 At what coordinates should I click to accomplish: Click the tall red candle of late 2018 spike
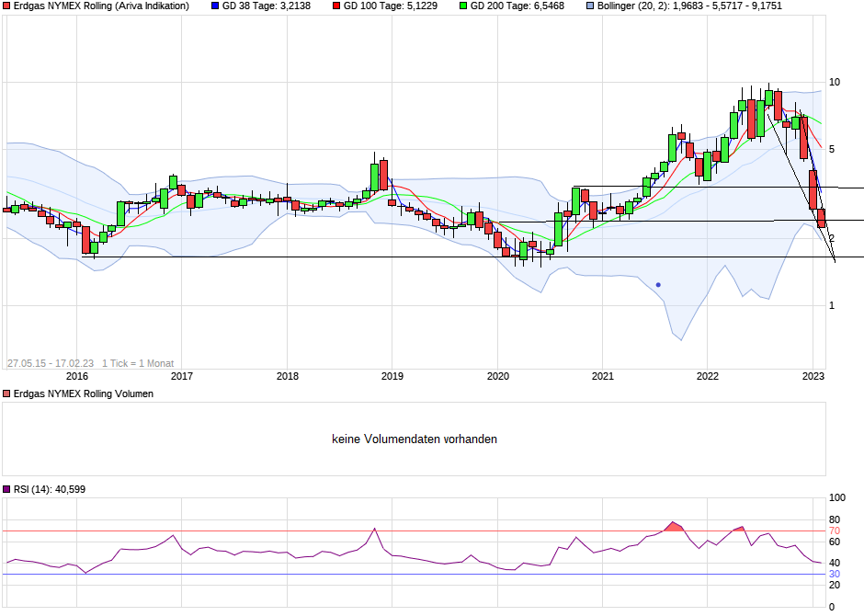tap(383, 176)
